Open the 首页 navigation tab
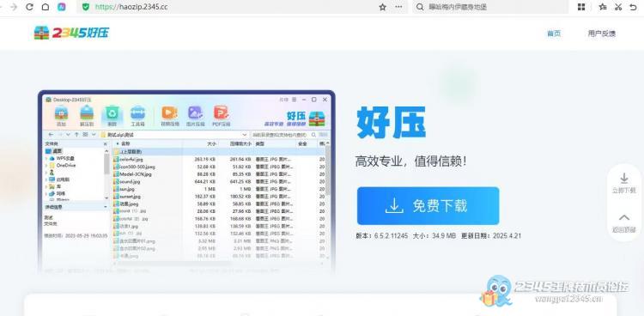The height and width of the screenshot is (316, 644). coord(554,33)
